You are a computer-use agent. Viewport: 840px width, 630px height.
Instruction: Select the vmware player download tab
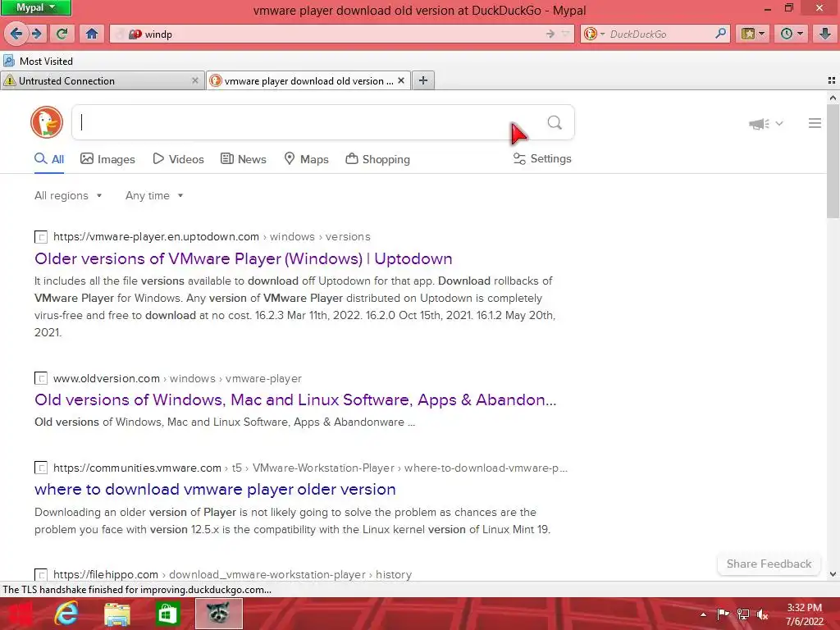[x=308, y=80]
